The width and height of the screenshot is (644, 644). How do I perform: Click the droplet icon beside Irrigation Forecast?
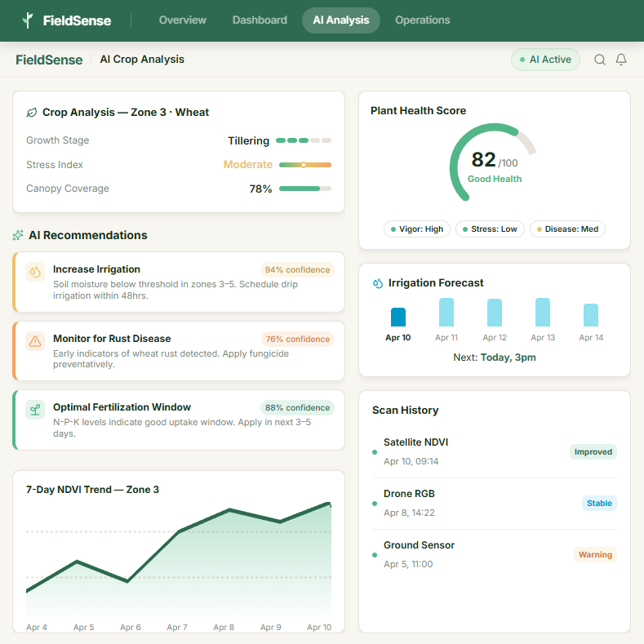click(x=377, y=283)
